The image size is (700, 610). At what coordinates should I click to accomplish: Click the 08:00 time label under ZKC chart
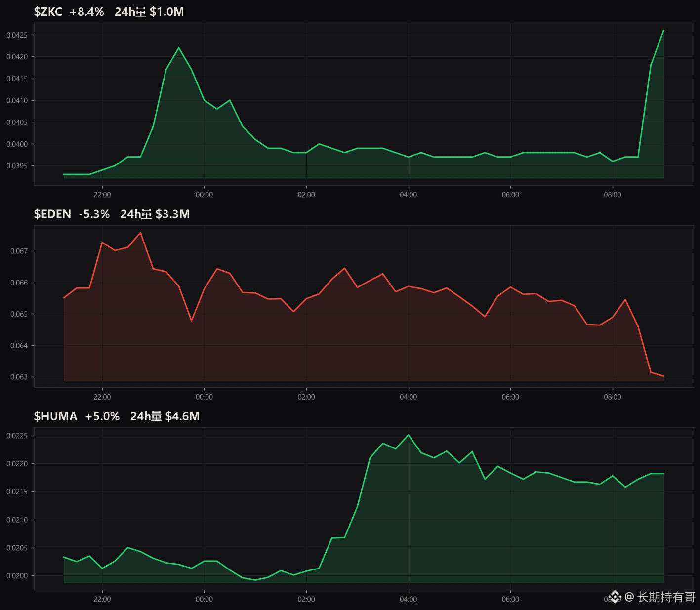(x=613, y=195)
